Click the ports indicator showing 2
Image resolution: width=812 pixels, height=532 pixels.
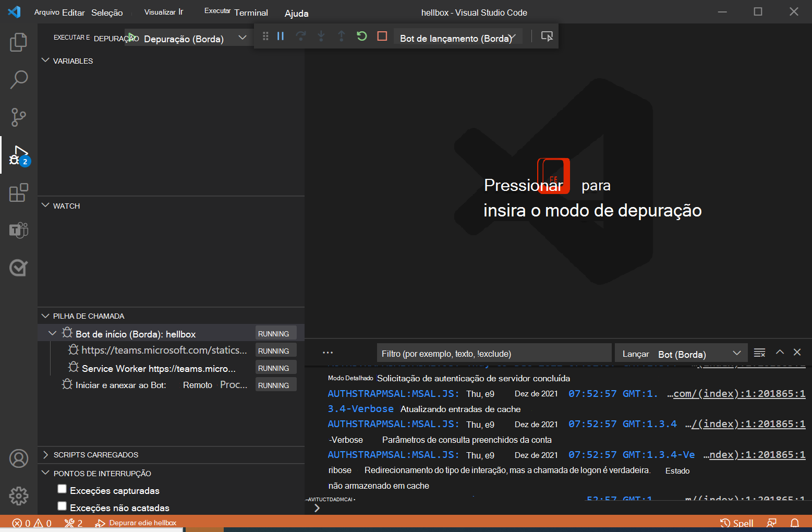coord(74,523)
